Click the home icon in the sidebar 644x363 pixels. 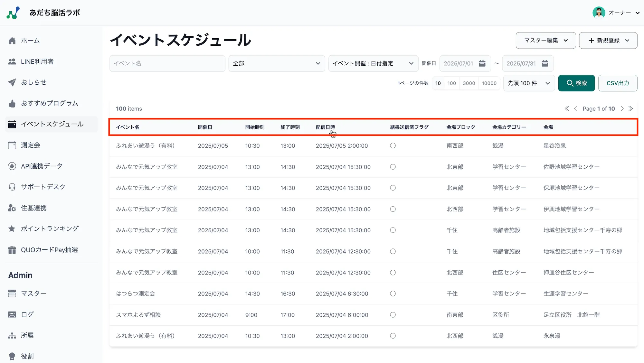click(x=12, y=41)
